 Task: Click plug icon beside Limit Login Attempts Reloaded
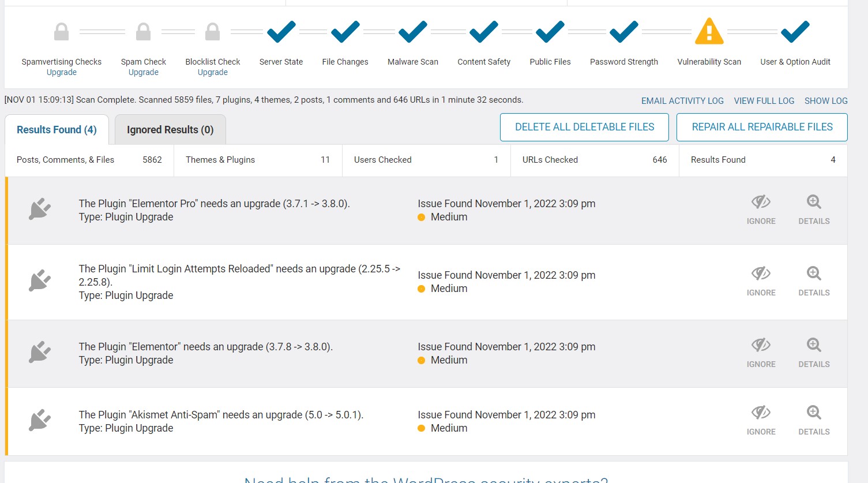coord(40,281)
